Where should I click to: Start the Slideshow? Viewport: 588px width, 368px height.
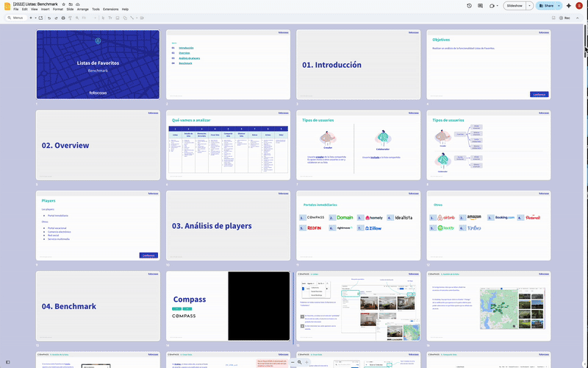coord(514,5)
